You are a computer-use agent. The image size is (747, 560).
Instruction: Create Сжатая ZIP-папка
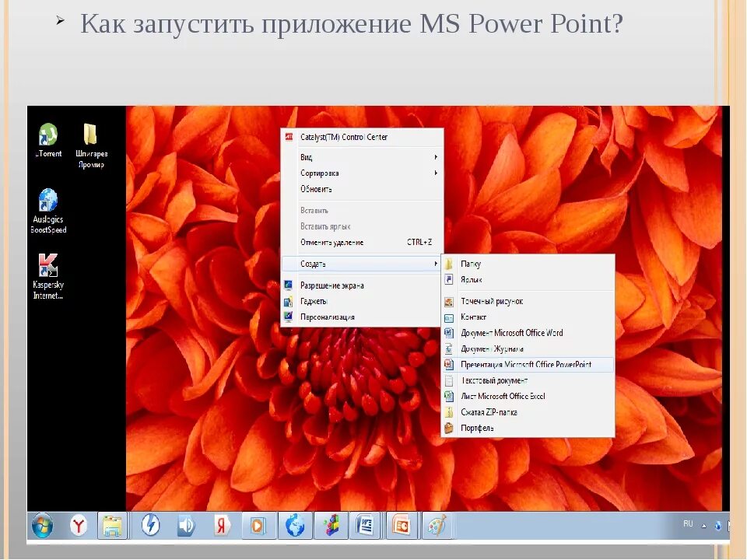(x=528, y=412)
